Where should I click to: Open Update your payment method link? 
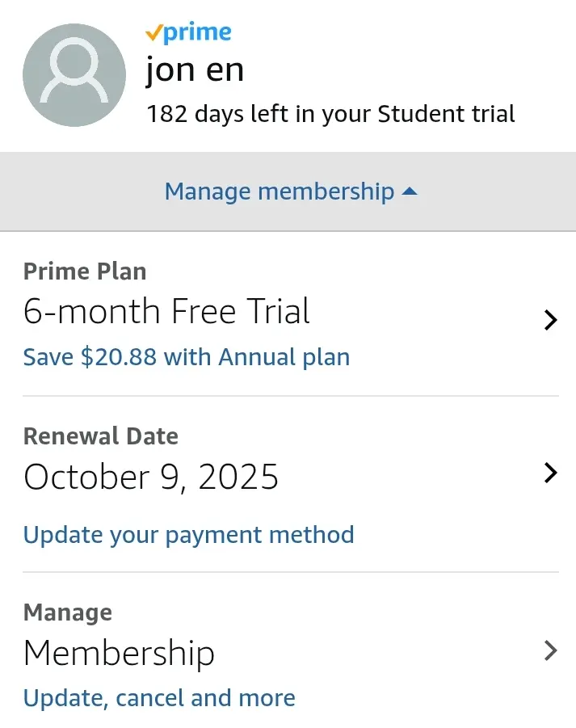pos(188,535)
